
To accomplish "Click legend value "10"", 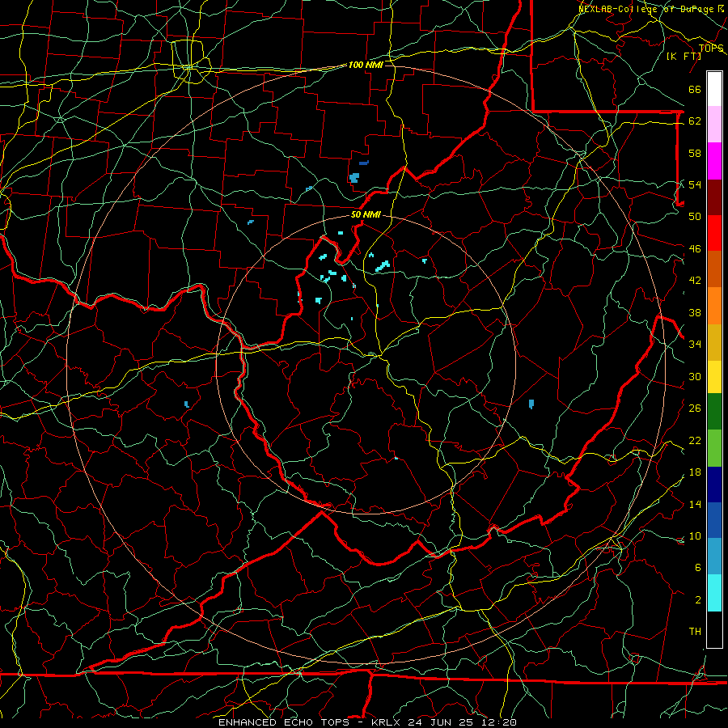I will [695, 536].
